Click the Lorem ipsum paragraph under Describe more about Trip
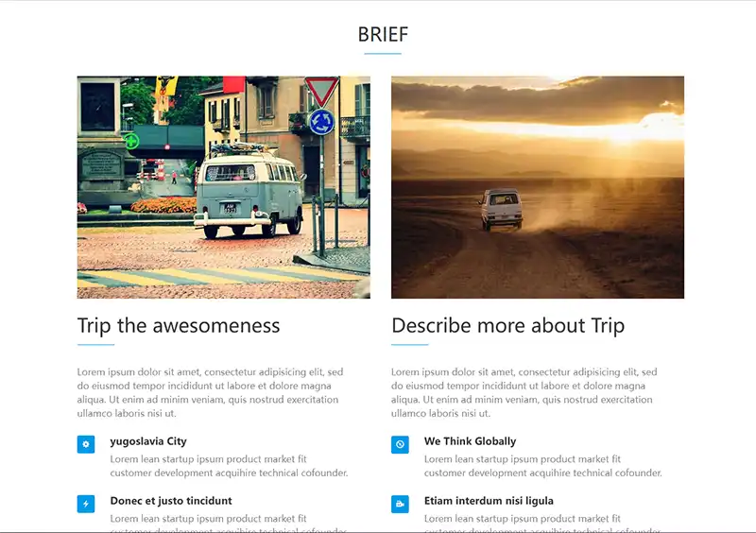Screen dimensions: 756x533 [x=524, y=392]
